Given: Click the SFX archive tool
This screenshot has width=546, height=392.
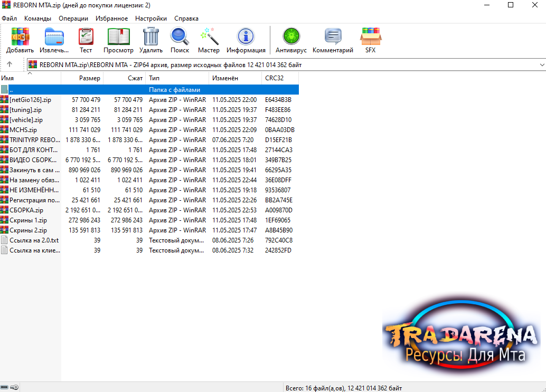Looking at the screenshot, I should 371,36.
